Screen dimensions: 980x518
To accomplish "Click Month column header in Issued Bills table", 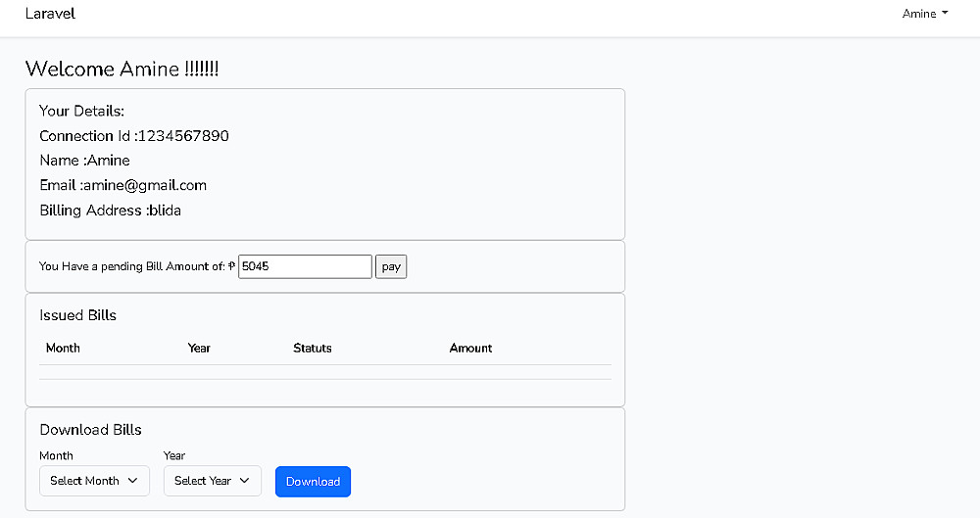I will pos(63,348).
